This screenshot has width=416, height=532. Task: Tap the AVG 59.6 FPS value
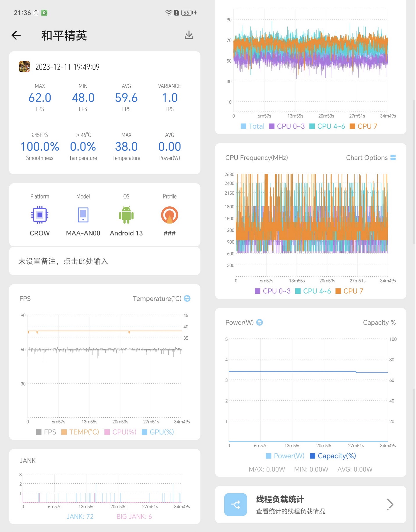(x=126, y=97)
